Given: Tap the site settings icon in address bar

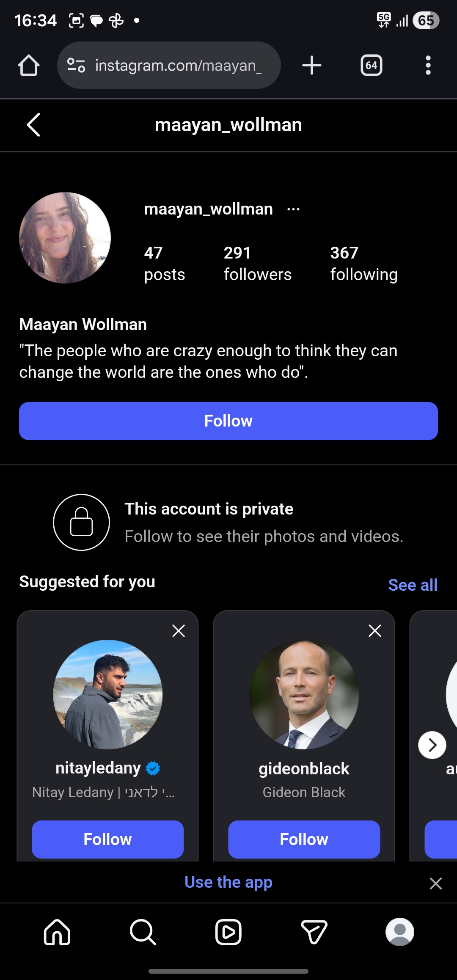Looking at the screenshot, I should (x=76, y=66).
